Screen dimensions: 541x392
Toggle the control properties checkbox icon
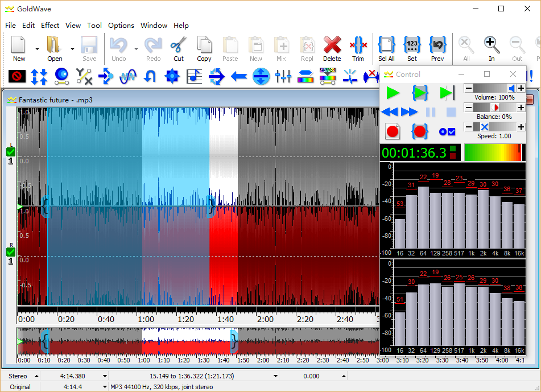click(447, 131)
